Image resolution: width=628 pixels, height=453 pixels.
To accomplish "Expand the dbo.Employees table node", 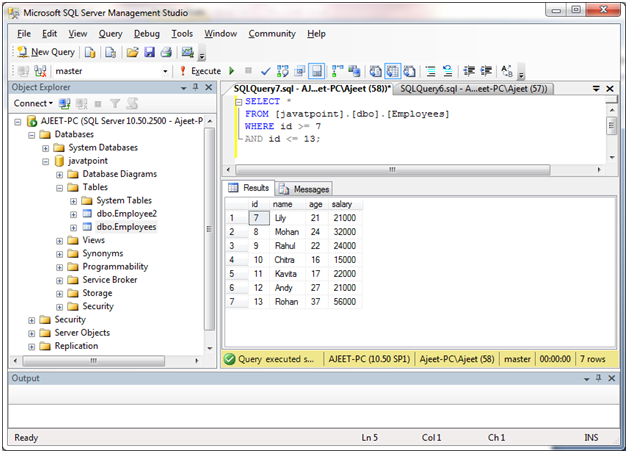I will click(x=73, y=227).
